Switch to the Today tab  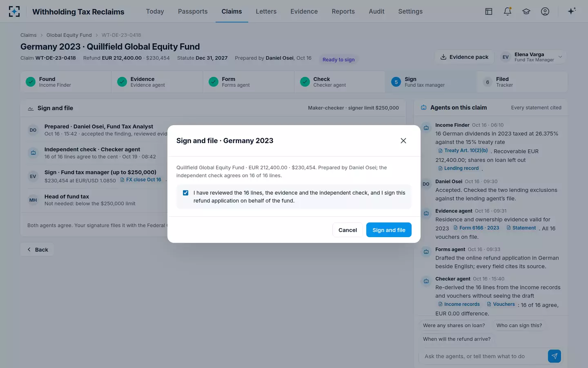pos(155,11)
